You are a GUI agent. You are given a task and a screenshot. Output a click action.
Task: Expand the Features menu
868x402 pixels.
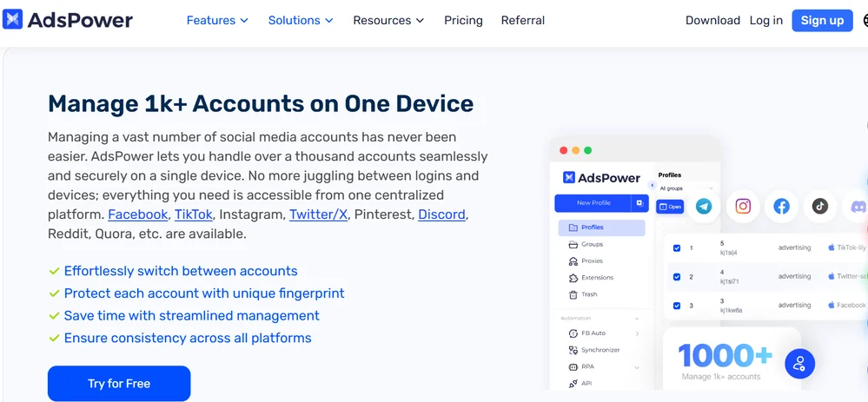[x=217, y=21]
